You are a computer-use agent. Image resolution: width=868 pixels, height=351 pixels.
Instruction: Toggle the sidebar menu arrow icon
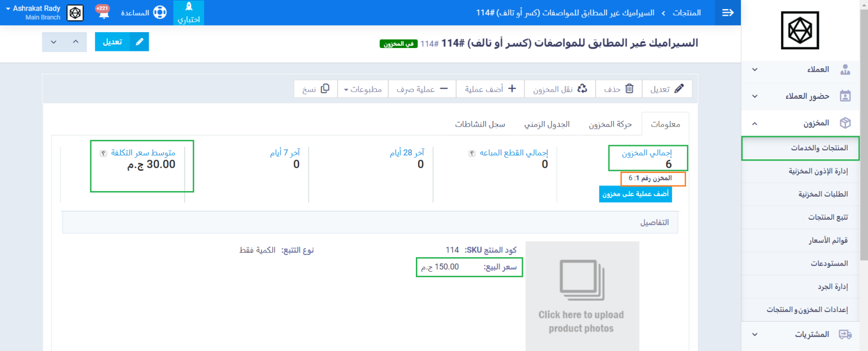pyautogui.click(x=727, y=12)
